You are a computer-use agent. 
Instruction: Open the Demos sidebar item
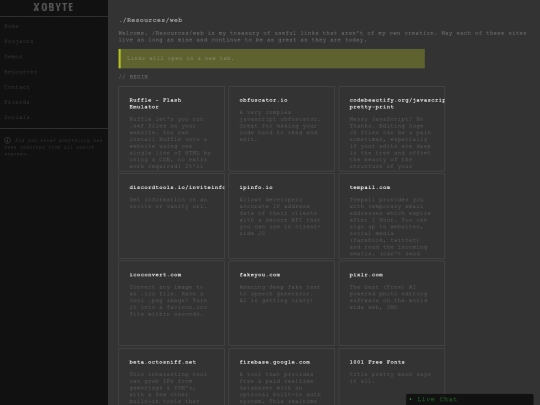point(13,56)
